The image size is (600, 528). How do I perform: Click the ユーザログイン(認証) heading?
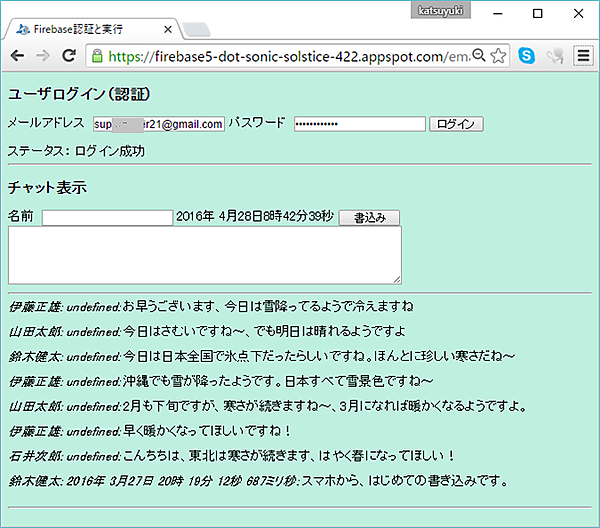tap(79, 94)
